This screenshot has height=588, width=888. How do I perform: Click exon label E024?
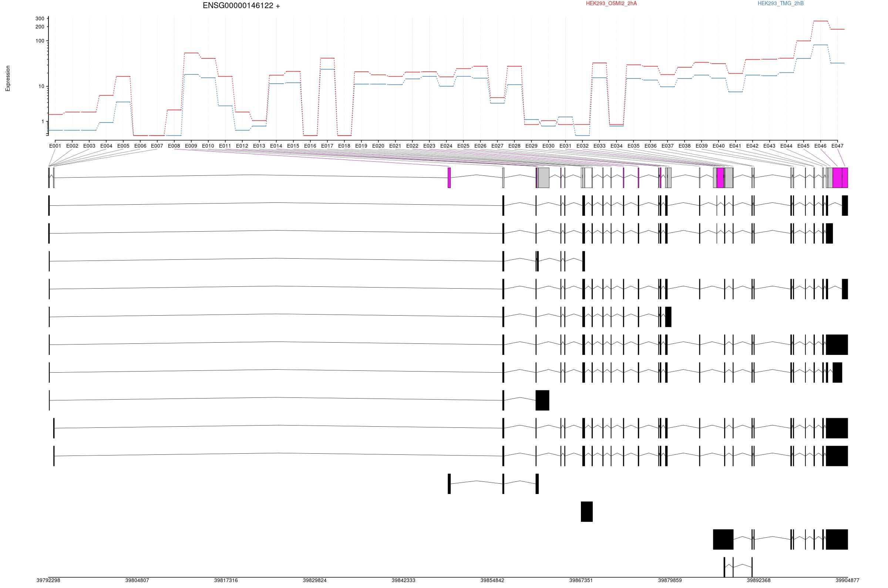coord(446,146)
